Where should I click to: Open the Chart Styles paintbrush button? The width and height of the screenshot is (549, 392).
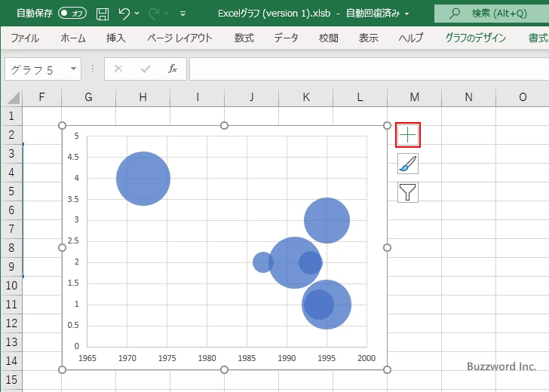pos(407,164)
